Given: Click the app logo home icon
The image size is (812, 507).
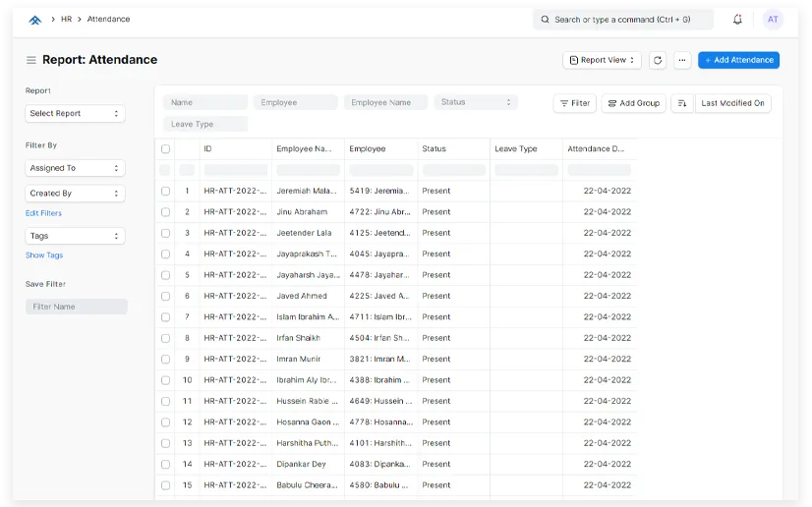Looking at the screenshot, I should pyautogui.click(x=35, y=20).
